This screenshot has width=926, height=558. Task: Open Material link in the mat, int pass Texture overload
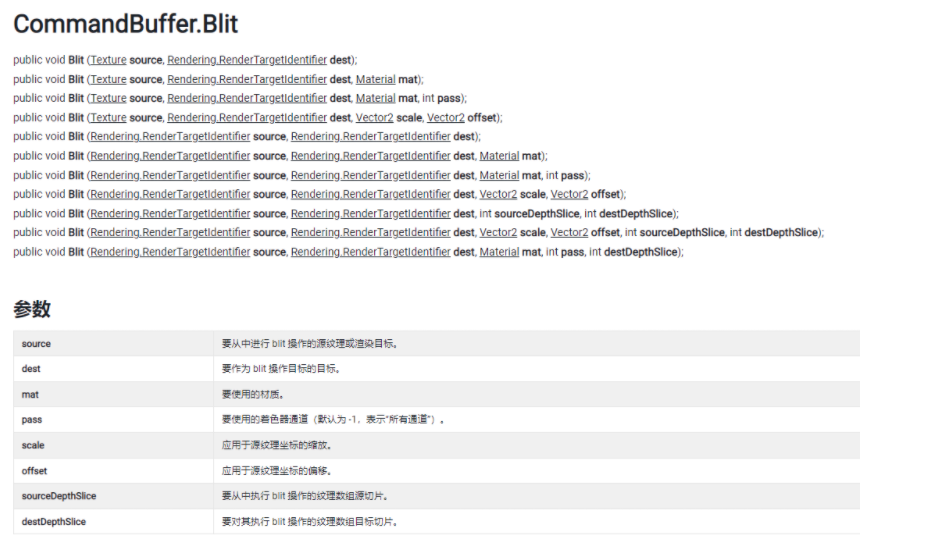click(x=376, y=98)
